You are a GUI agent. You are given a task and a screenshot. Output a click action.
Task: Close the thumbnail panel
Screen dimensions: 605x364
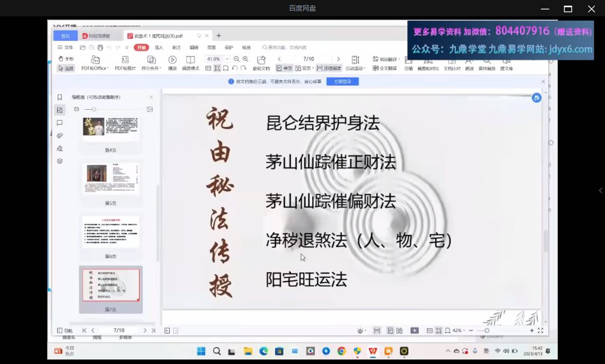pyautogui.click(x=151, y=97)
